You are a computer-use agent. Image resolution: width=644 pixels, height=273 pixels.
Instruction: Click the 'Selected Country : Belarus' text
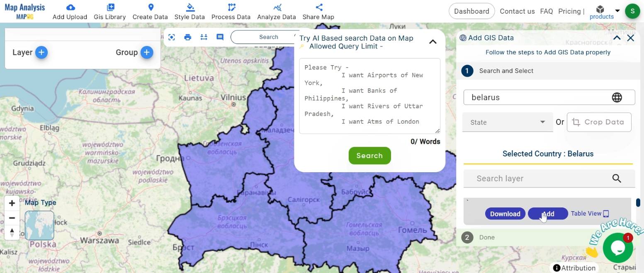548,154
